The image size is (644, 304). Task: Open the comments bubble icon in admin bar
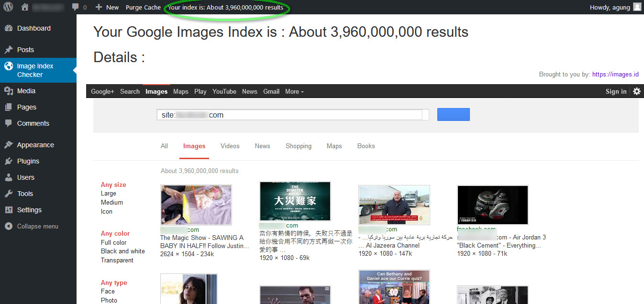click(76, 7)
